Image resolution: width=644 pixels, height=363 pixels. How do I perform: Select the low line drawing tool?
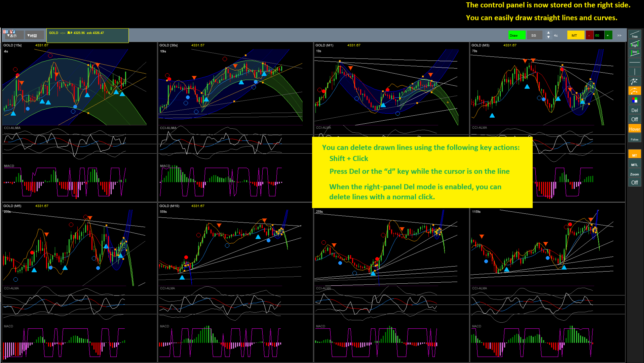pos(635,53)
